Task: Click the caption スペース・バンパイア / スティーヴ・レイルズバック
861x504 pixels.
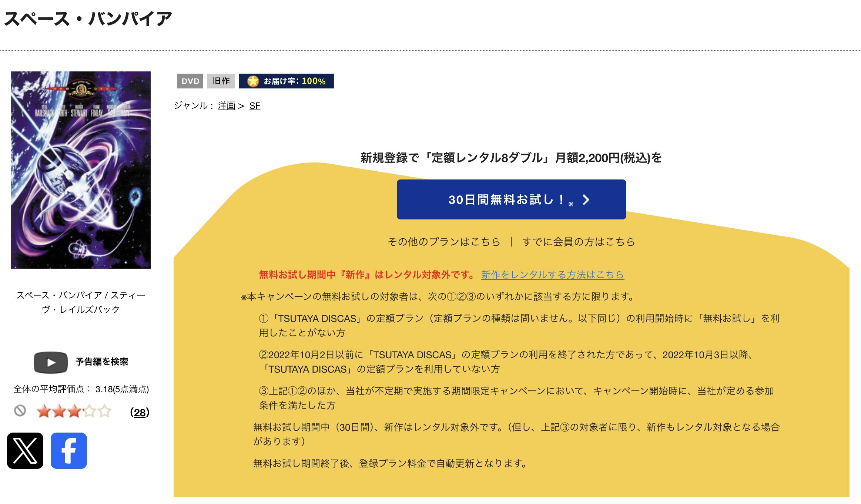Action: pyautogui.click(x=81, y=302)
